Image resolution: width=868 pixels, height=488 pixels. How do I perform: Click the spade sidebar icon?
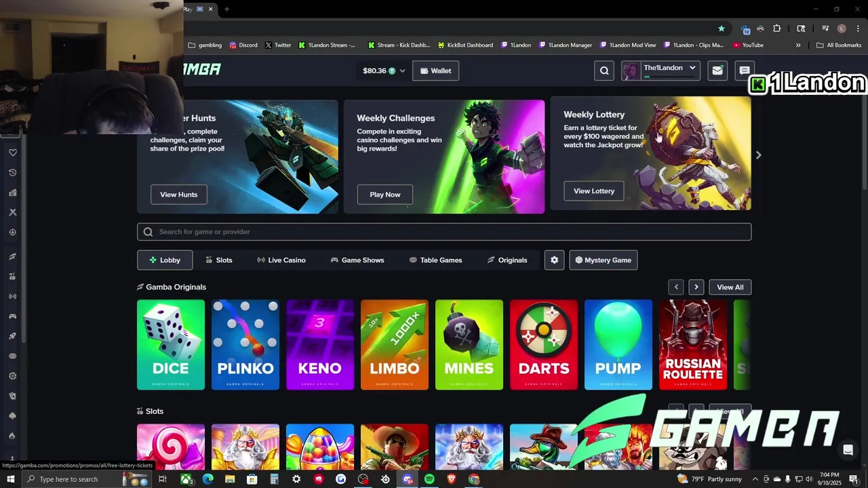(12, 415)
